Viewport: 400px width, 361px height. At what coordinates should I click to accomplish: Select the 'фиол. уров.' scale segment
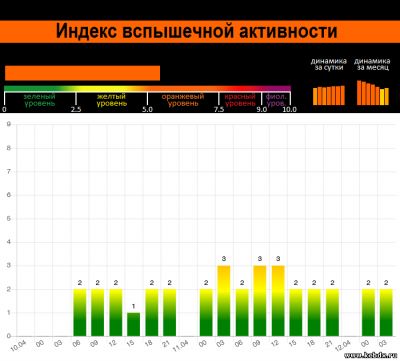point(276,100)
